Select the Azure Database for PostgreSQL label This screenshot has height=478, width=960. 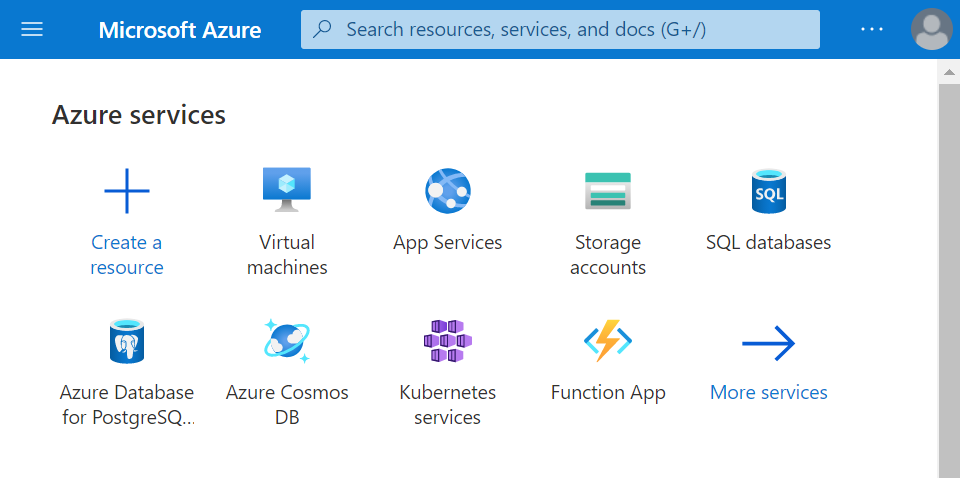click(x=127, y=405)
